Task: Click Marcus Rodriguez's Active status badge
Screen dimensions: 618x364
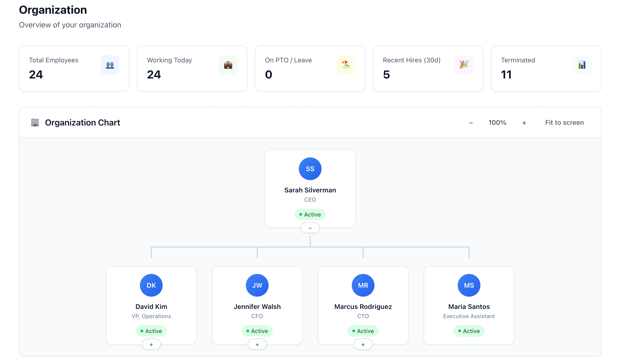Action: [363, 331]
